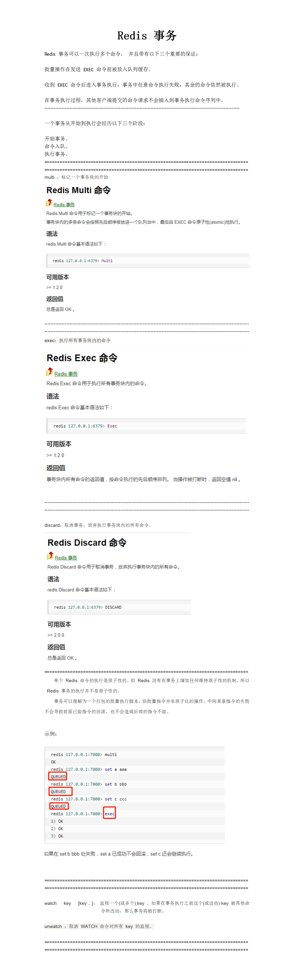Click the '示例:' label

click(x=51, y=734)
